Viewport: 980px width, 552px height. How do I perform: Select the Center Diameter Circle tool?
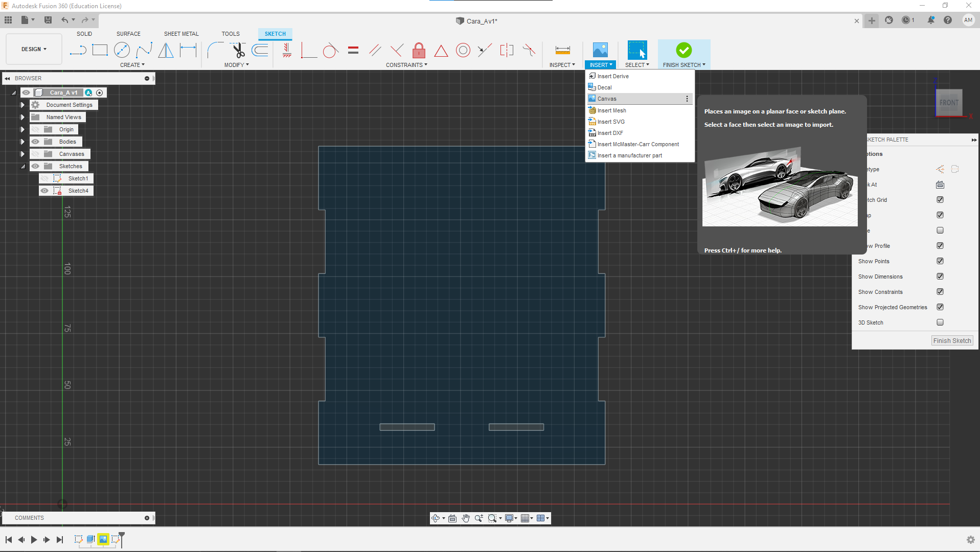click(x=122, y=50)
